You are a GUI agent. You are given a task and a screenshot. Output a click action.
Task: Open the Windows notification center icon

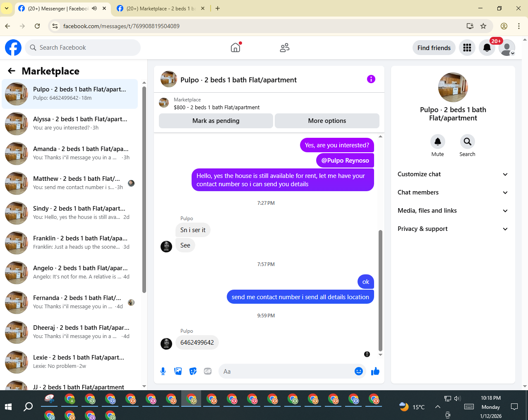pyautogui.click(x=514, y=407)
